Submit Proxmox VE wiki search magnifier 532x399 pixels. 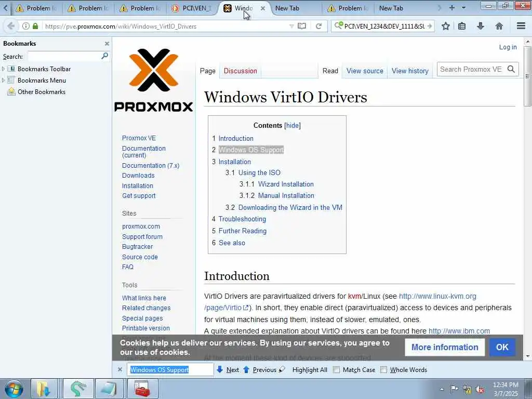511,69
